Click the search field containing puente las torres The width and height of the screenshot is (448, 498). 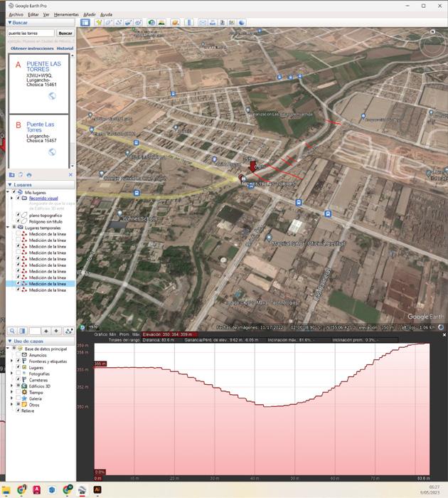pos(31,33)
